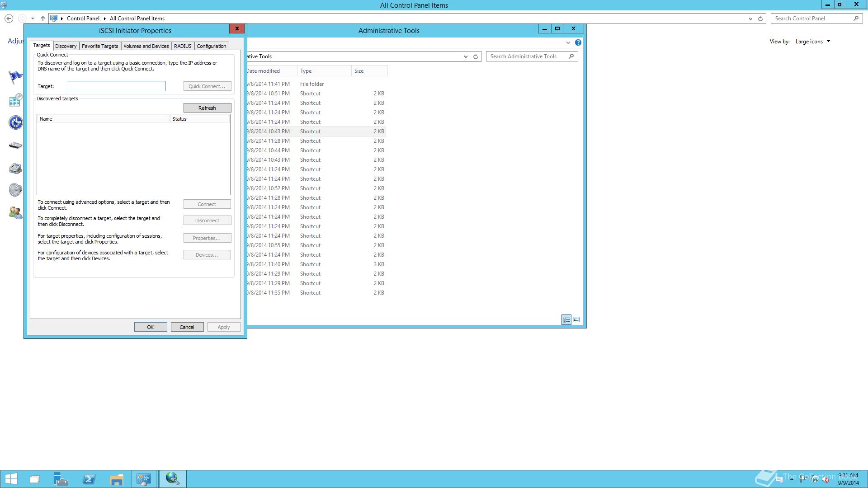Click taskbar clock showing 9/9/2014
The height and width of the screenshot is (488, 868).
(848, 479)
